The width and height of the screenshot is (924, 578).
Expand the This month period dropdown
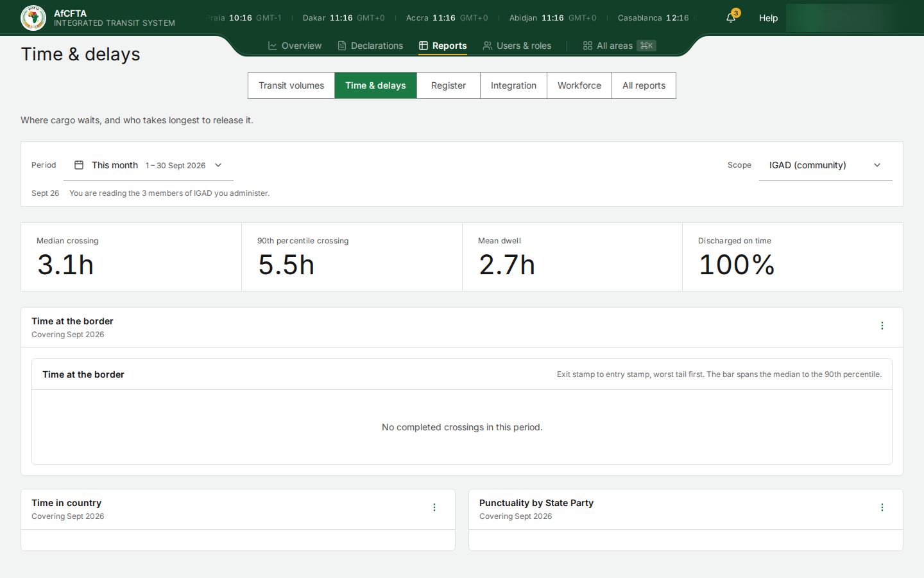coord(148,165)
